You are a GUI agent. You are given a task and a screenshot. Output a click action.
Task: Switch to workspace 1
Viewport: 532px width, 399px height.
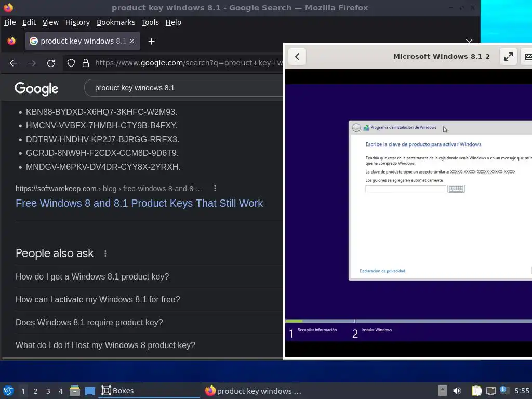pyautogui.click(x=23, y=391)
